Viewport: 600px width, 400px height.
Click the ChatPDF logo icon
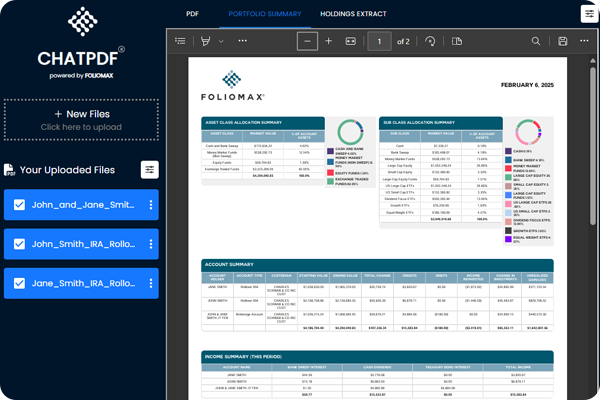[83, 21]
